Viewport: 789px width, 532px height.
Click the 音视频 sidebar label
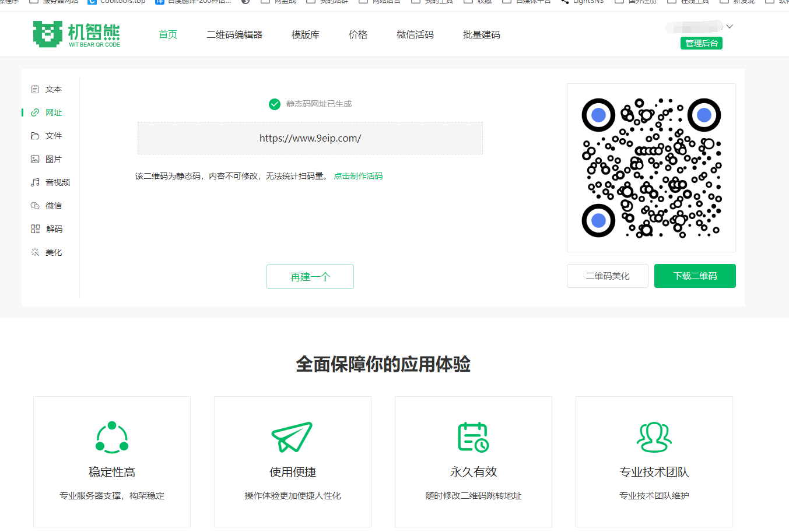(x=58, y=182)
